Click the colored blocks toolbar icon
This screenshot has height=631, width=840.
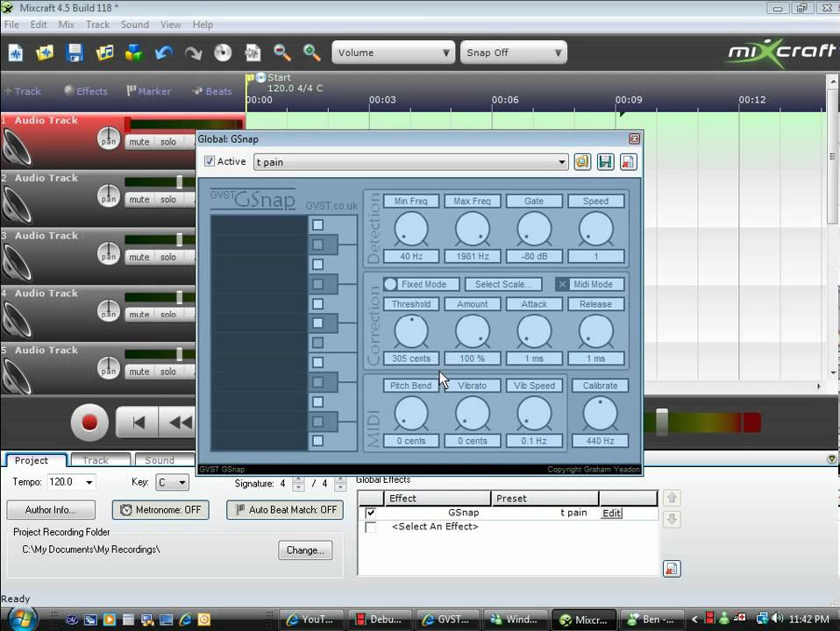(x=134, y=53)
